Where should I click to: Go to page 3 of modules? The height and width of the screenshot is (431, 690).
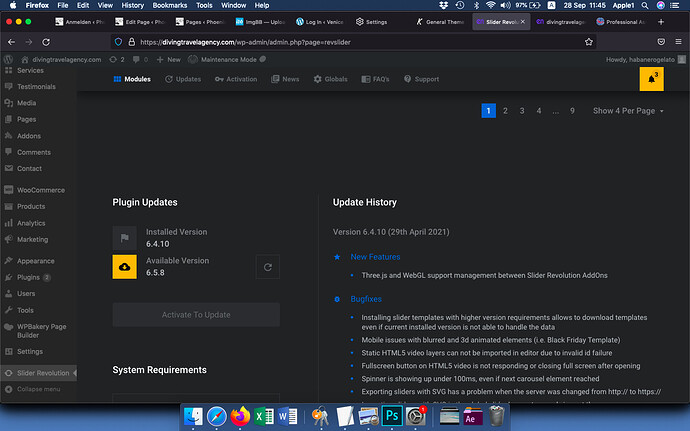522,111
